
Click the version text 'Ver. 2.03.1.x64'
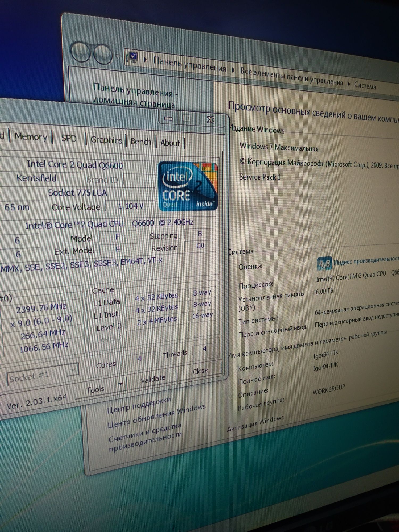(37, 401)
